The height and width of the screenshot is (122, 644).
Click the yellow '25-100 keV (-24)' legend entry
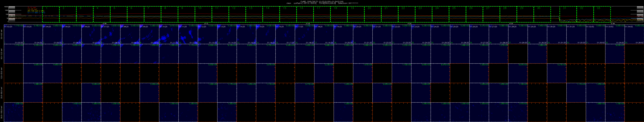pos(36,11)
